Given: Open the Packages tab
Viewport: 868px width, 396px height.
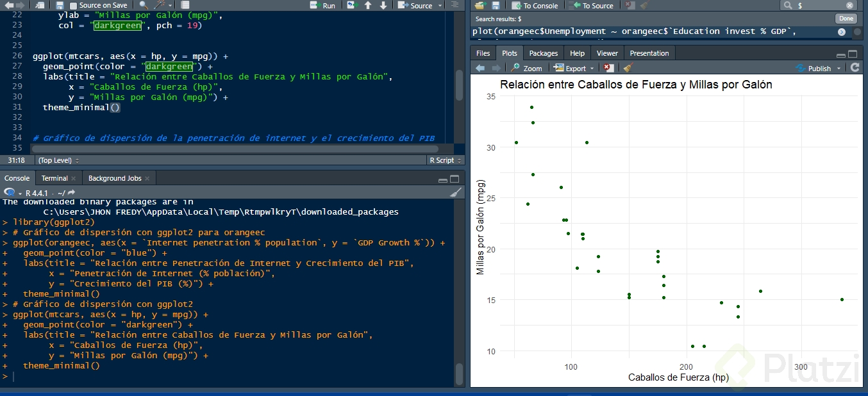Looking at the screenshot, I should click(x=543, y=53).
